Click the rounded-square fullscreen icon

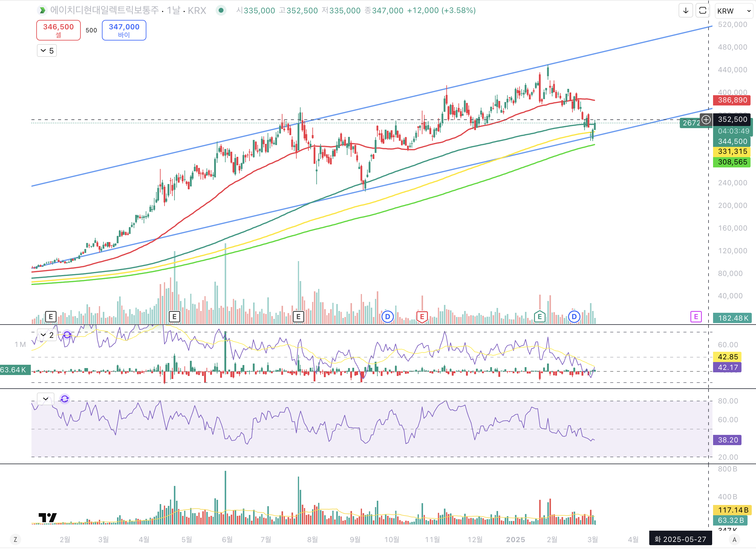702,11
